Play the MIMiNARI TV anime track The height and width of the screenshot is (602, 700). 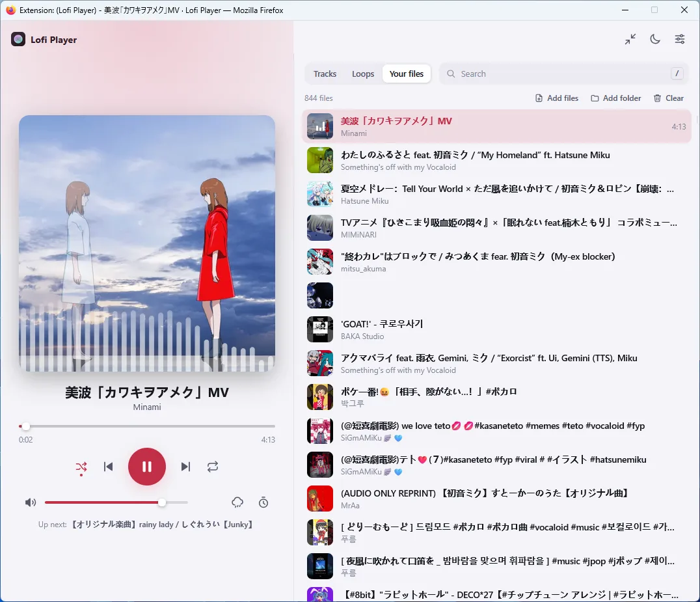tap(496, 228)
